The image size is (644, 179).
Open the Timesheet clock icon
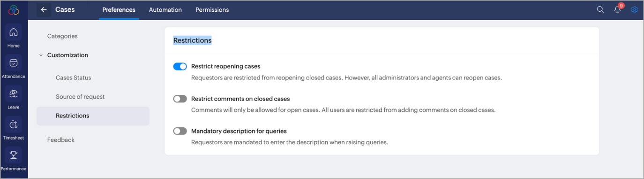coord(14,125)
